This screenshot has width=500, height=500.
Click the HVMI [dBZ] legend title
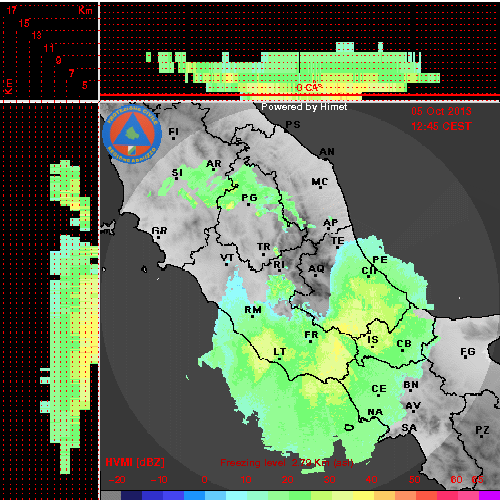click(135, 462)
